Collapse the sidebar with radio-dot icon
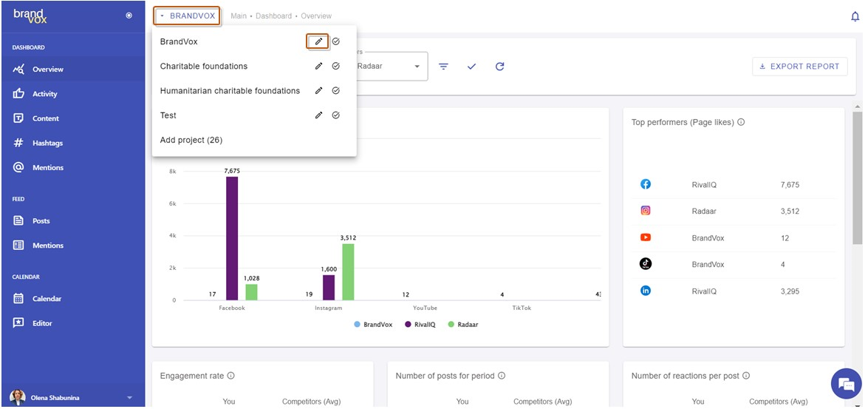 pos(129,16)
